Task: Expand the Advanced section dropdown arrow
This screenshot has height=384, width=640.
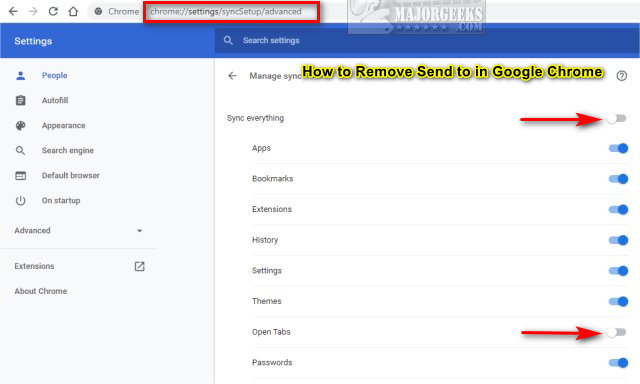Action: tap(140, 231)
